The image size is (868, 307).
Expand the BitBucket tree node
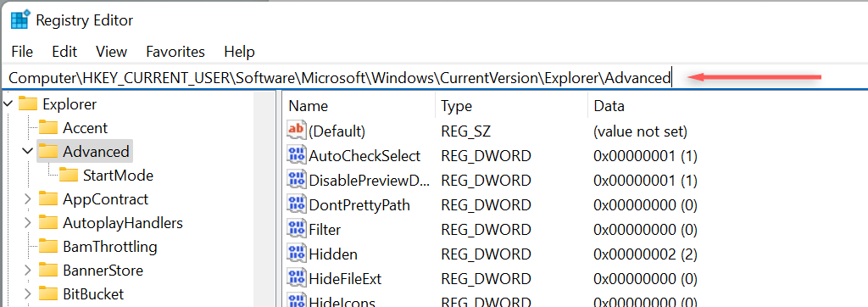coord(28,293)
